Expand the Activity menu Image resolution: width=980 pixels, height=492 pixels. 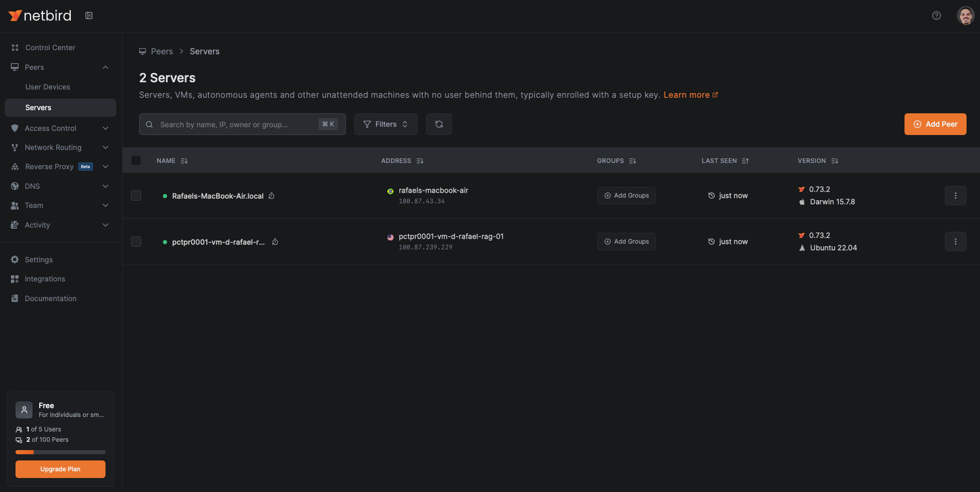[x=60, y=225]
